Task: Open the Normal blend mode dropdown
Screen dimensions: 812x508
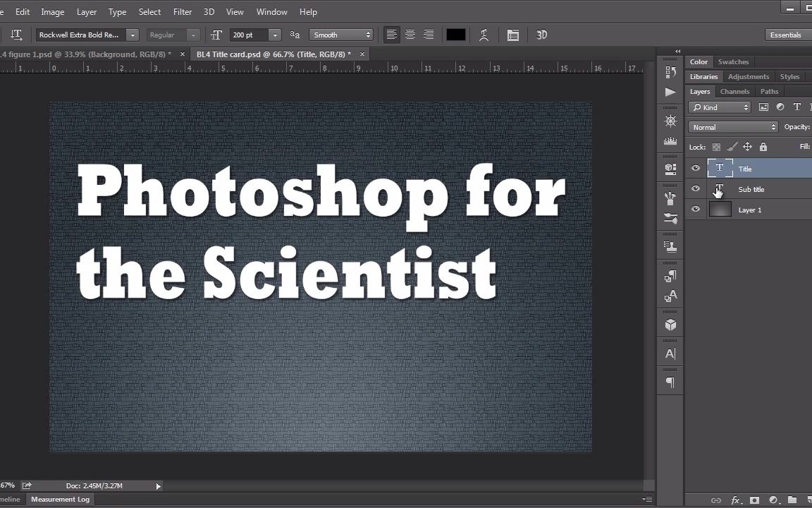Action: pyautogui.click(x=772, y=127)
